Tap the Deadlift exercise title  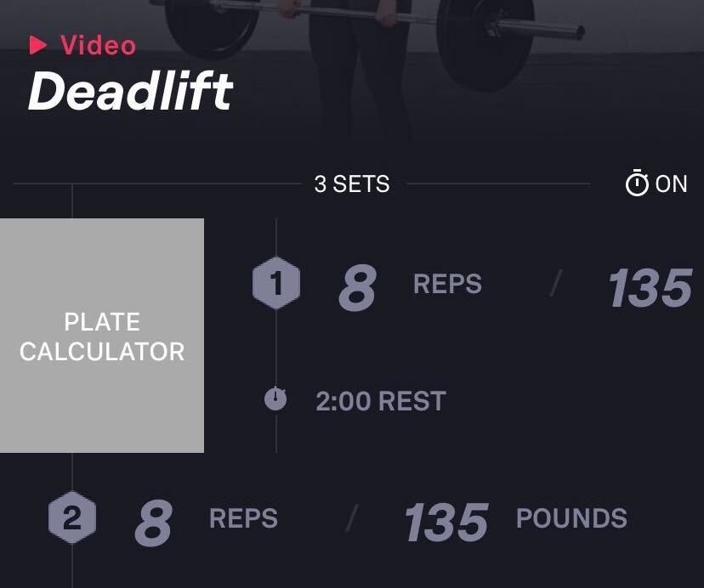[130, 91]
